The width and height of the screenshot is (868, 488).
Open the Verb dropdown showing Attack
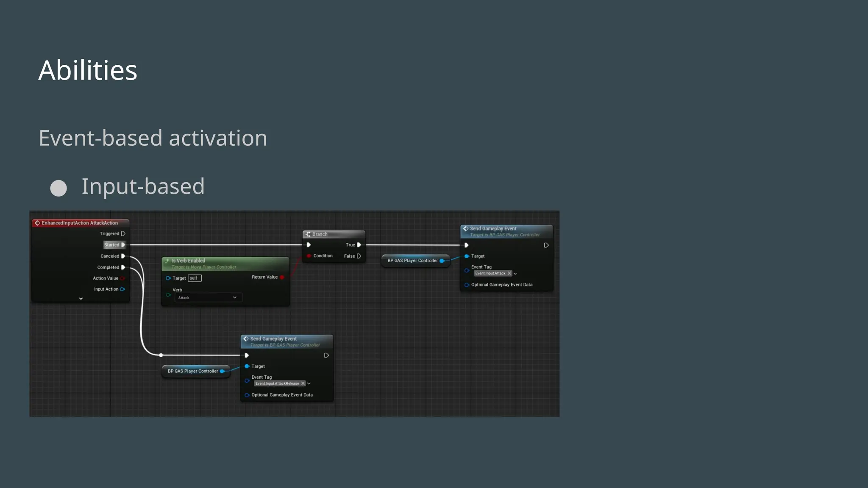pos(208,297)
